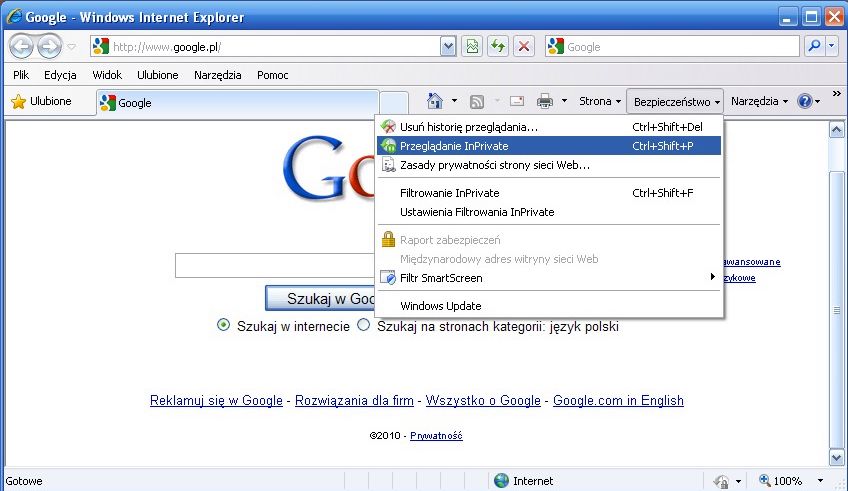Select Windows Update menu item
Screen dimensions: 848x491
[549, 306]
